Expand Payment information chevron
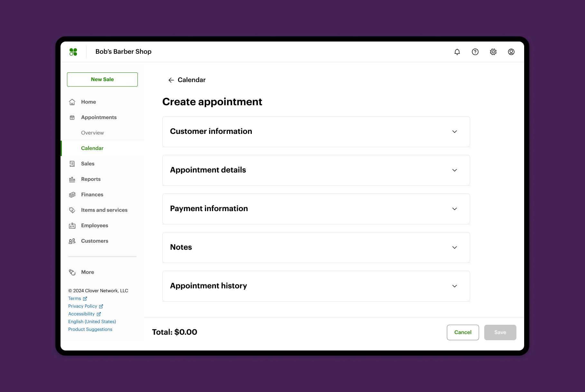This screenshot has height=392, width=585. coord(455,209)
